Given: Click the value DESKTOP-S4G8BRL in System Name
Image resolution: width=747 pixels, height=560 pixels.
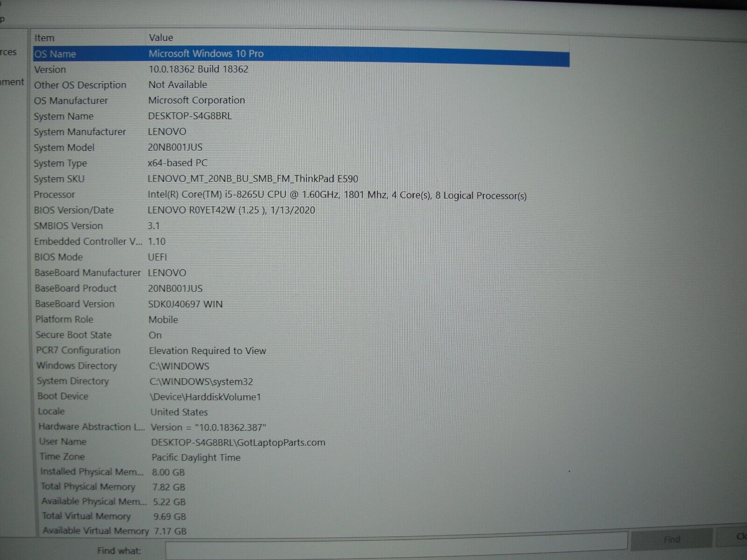Looking at the screenshot, I should 190,116.
